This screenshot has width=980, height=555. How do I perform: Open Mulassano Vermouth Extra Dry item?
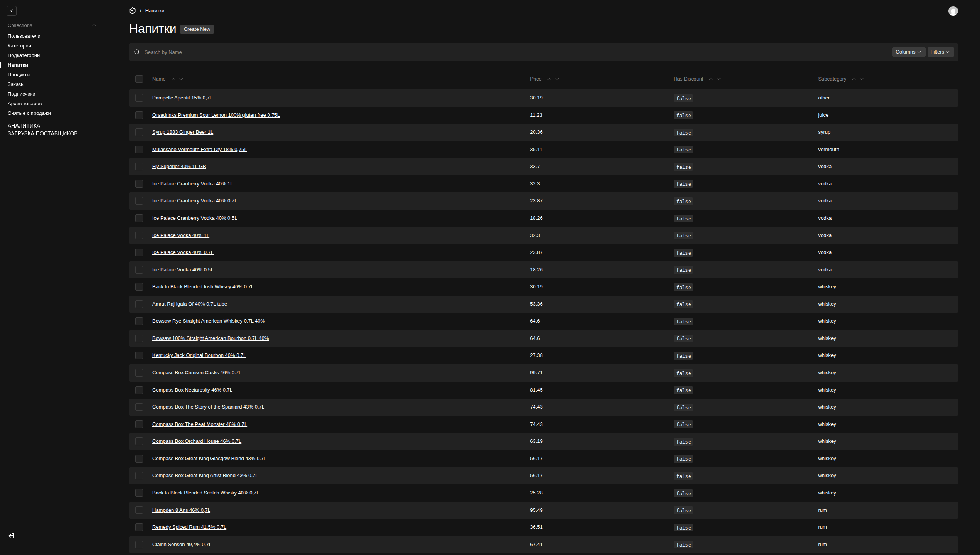tap(199, 150)
